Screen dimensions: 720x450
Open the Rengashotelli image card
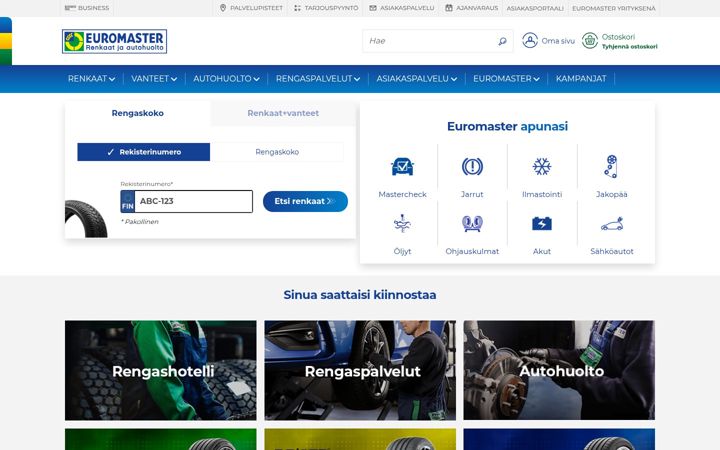click(161, 370)
